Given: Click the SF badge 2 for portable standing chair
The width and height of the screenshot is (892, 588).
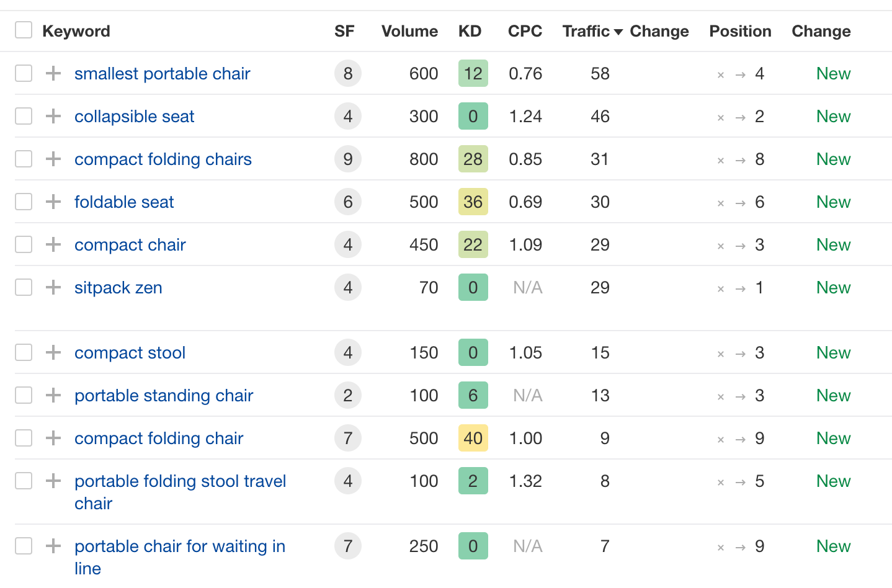Looking at the screenshot, I should point(347,396).
